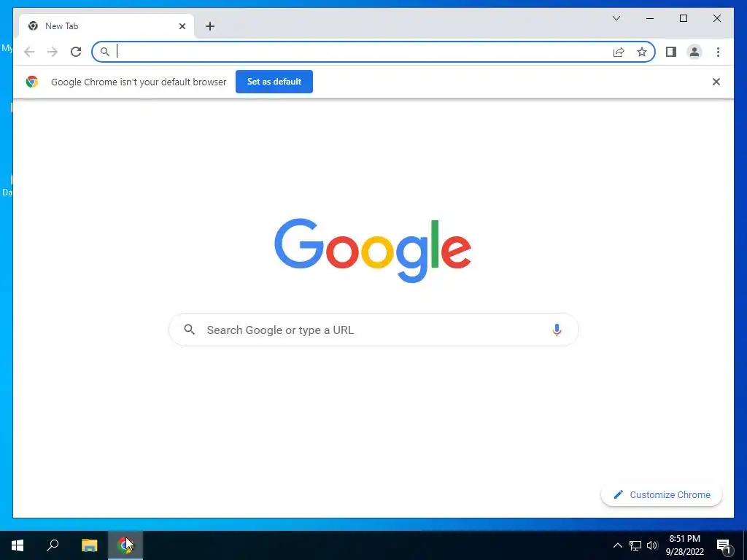Image resolution: width=747 pixels, height=560 pixels.
Task: Dismiss the default browser infobar
Action: (716, 82)
